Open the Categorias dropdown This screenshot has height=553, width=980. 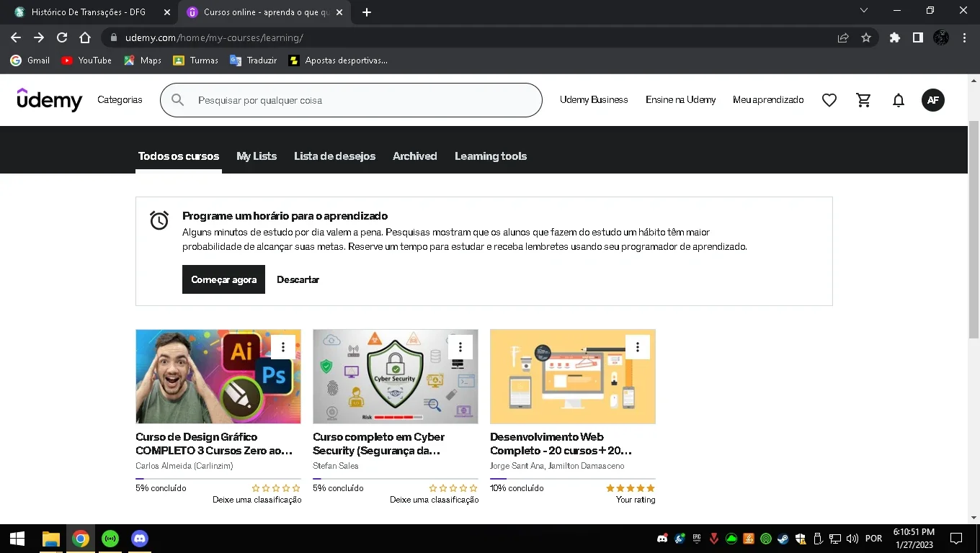[x=120, y=100]
